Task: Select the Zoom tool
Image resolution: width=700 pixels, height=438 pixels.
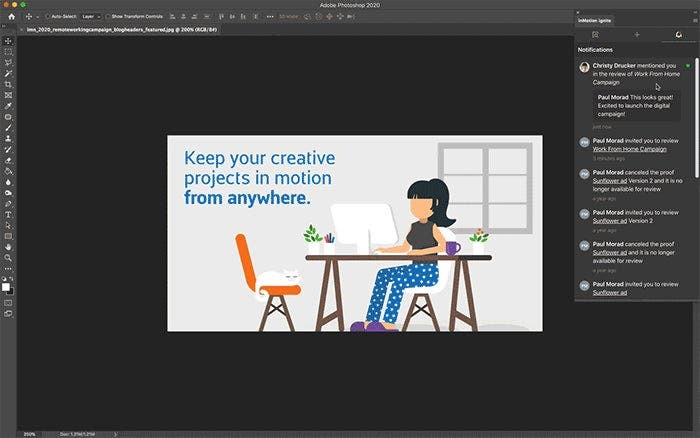Action: tap(8, 257)
